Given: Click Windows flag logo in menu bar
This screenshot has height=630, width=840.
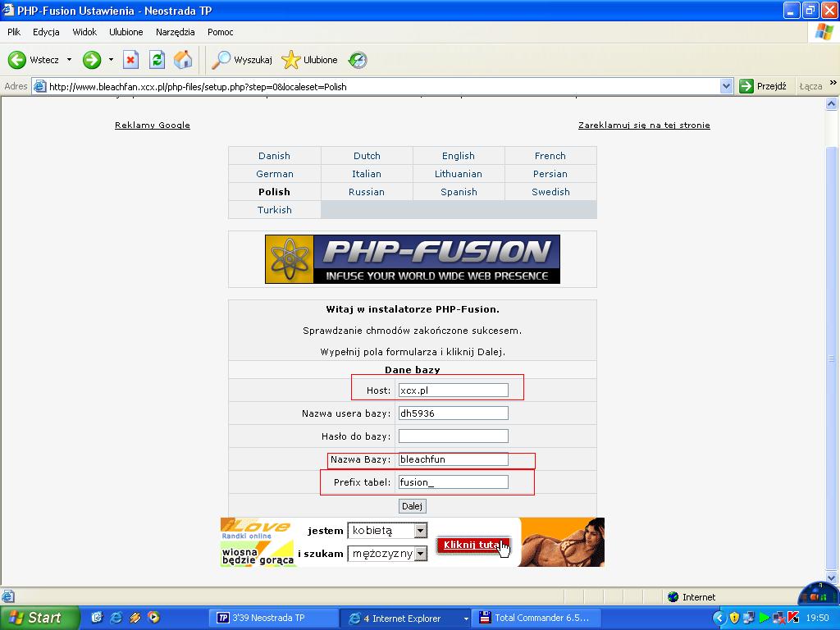Looking at the screenshot, I should pos(824,32).
